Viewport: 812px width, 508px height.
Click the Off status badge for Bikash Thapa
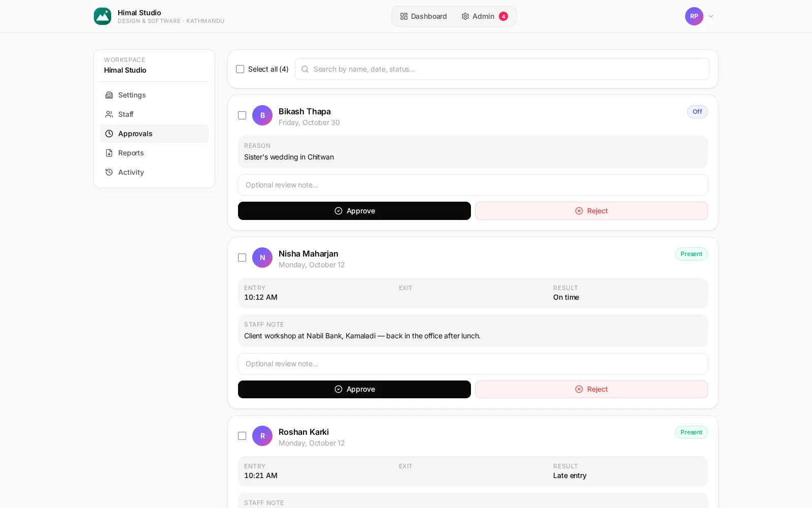pos(697,112)
